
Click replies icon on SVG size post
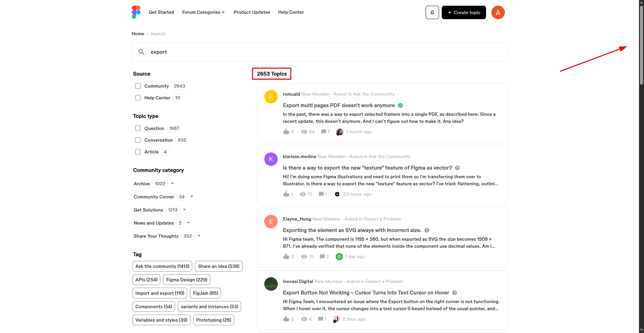coord(322,256)
